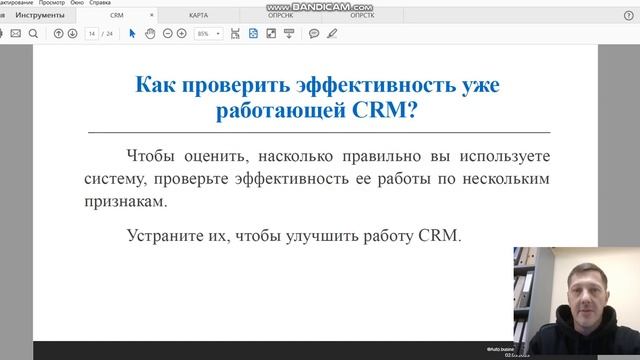The image size is (640, 360).
Task: Send the file by email envelope icon
Action: pos(16,33)
